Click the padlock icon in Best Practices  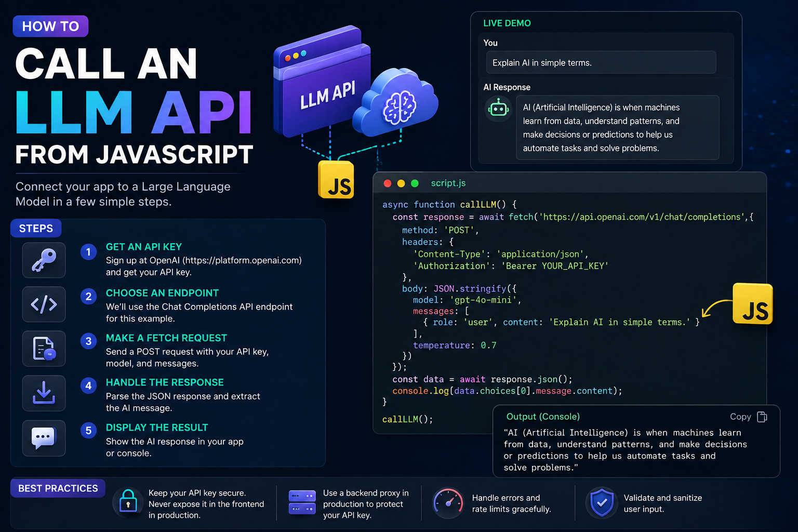coord(128,502)
